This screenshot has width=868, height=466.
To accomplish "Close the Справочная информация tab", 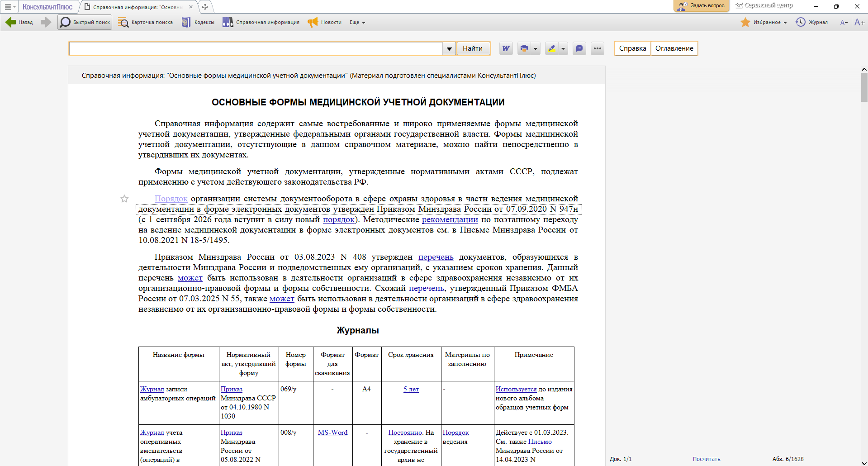I will pos(191,7).
